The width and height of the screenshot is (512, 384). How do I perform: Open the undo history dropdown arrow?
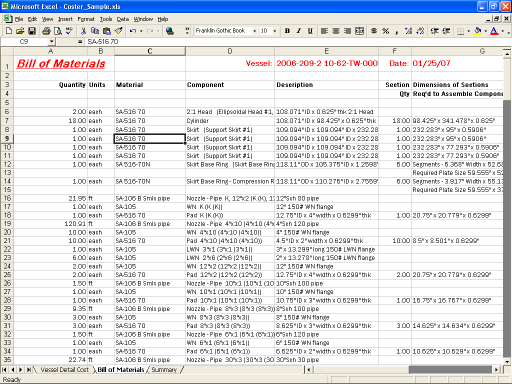[x=141, y=31]
